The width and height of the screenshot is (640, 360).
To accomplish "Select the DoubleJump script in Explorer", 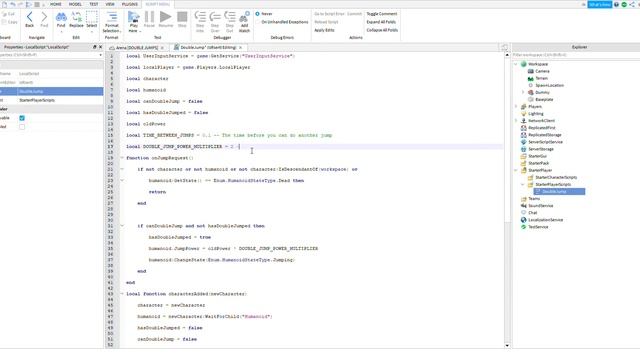I will 560,191.
